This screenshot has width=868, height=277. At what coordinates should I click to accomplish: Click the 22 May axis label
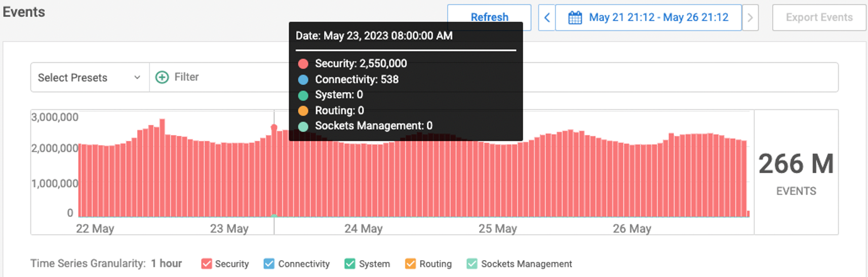[95, 228]
